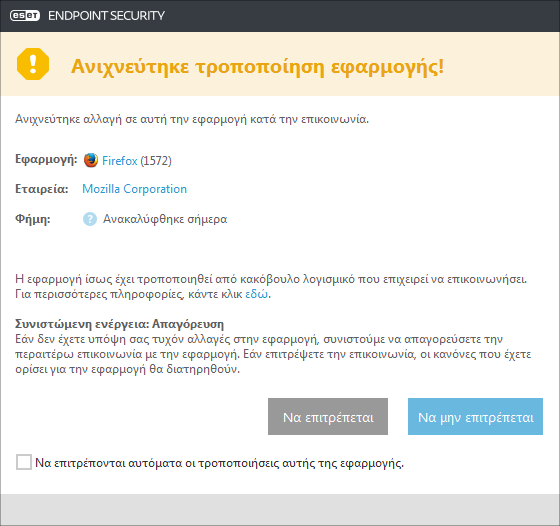Click the process ID (1572) text

156,161
